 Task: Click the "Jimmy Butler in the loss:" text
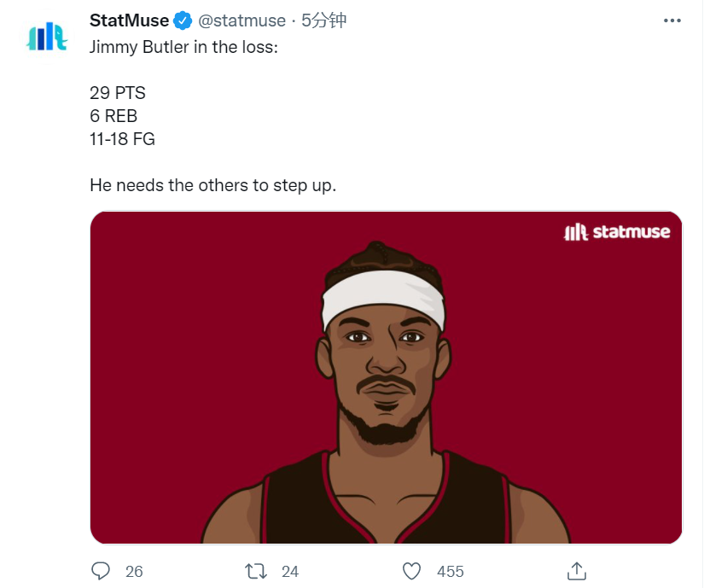(x=183, y=47)
